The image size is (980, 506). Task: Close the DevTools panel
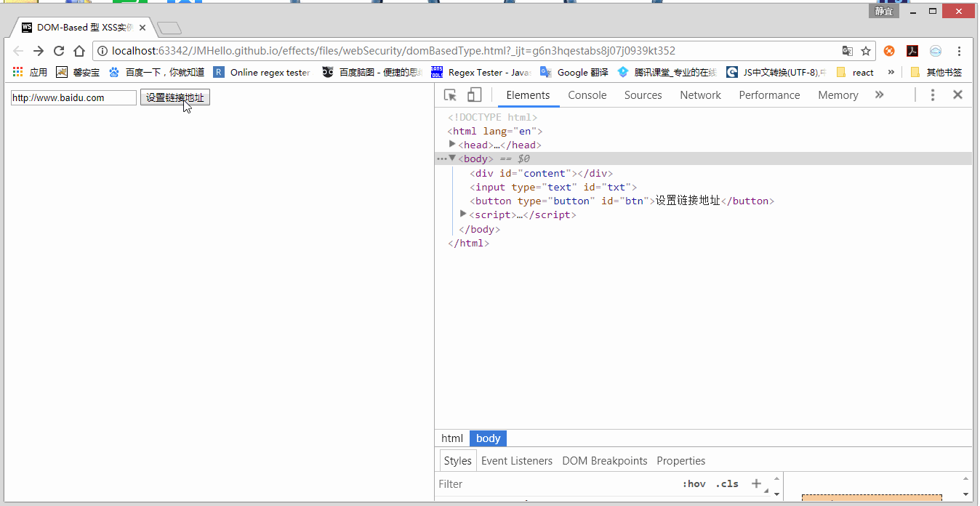(x=957, y=95)
